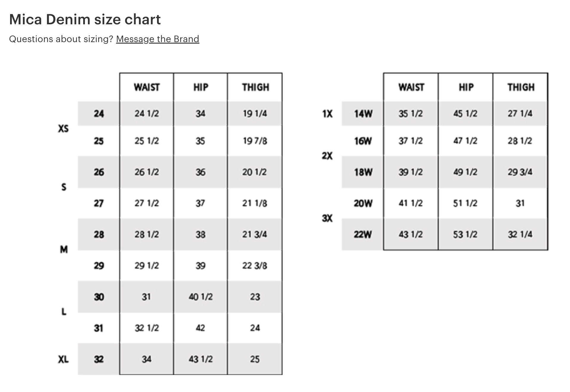
Task: Click the size 24 row label
Action: 99,114
